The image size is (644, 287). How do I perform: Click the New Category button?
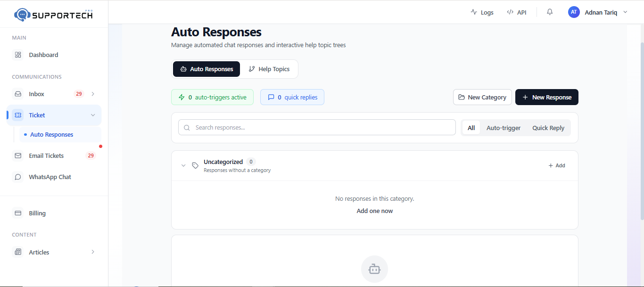tap(482, 97)
